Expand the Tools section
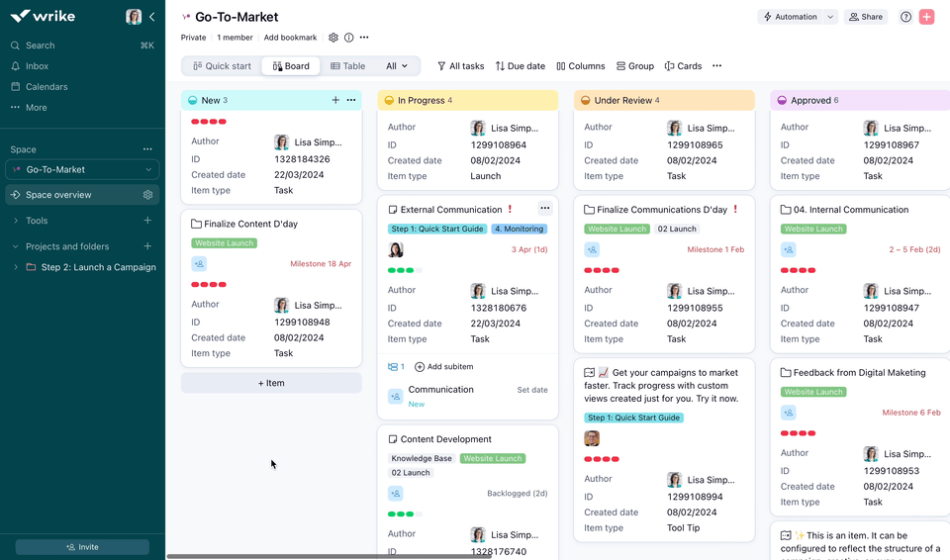Screen dimensions: 950x560 tap(16, 221)
